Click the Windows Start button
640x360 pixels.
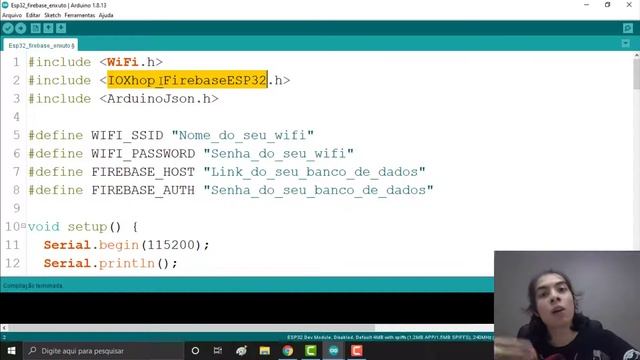click(11, 351)
